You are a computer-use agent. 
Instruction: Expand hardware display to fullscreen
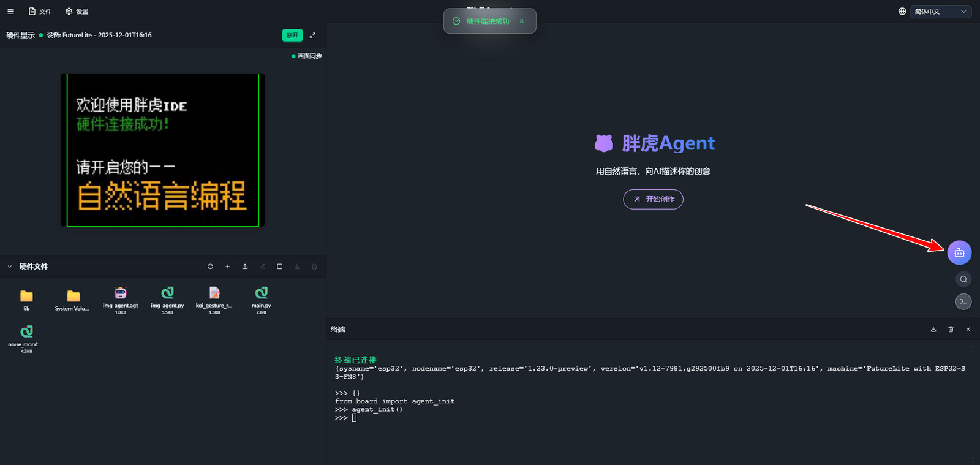point(312,36)
